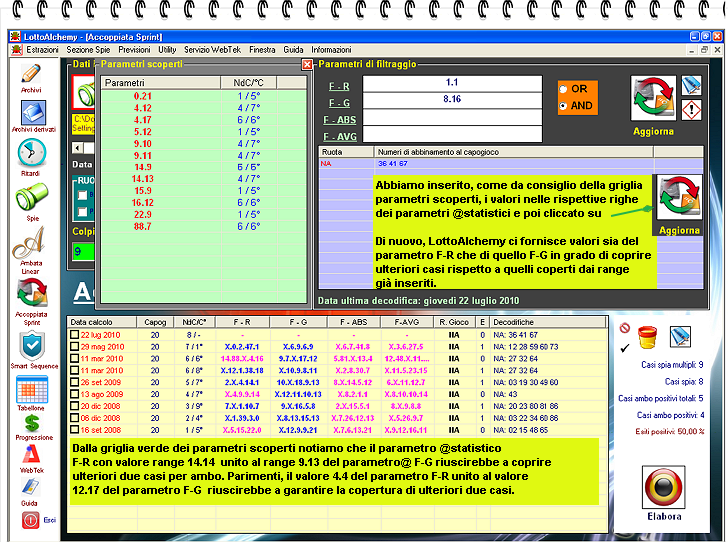
Task: Click the F - G field containing 8.16
Action: [x=452, y=100]
